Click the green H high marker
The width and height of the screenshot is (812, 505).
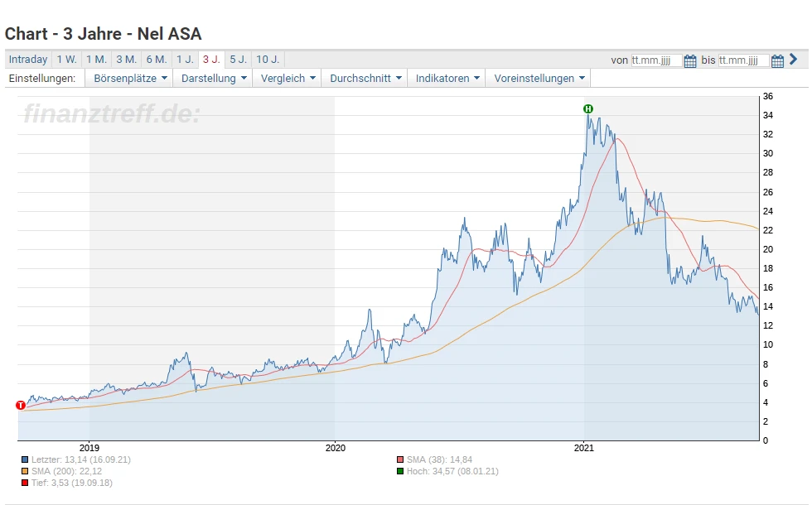[587, 108]
